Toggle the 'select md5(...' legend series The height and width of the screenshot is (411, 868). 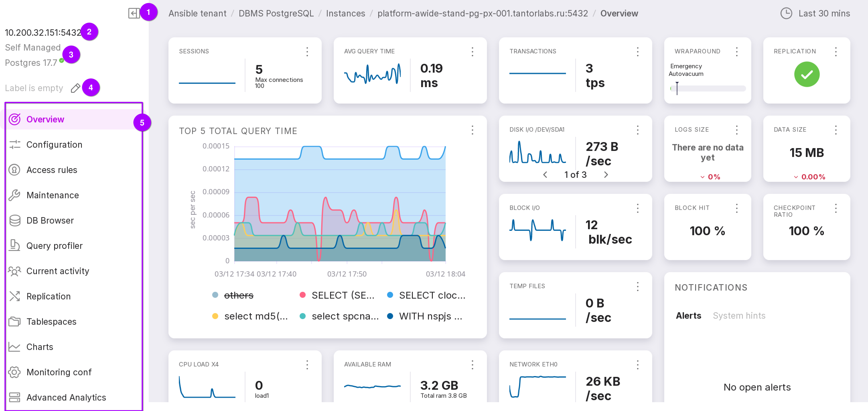[x=256, y=316]
